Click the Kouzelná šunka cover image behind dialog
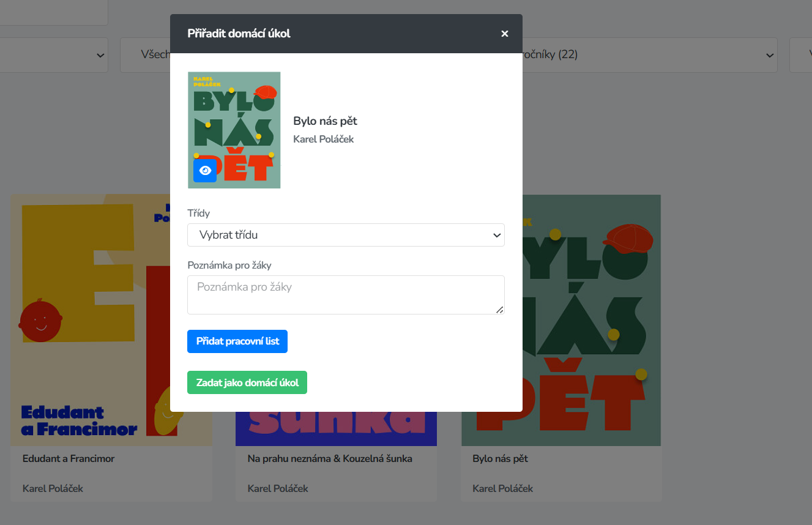 click(336, 428)
